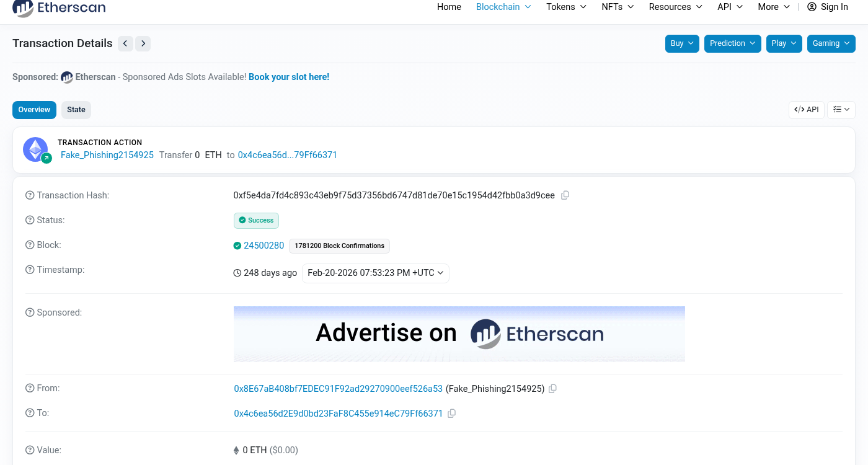
Task: Open the More menu
Action: point(774,7)
